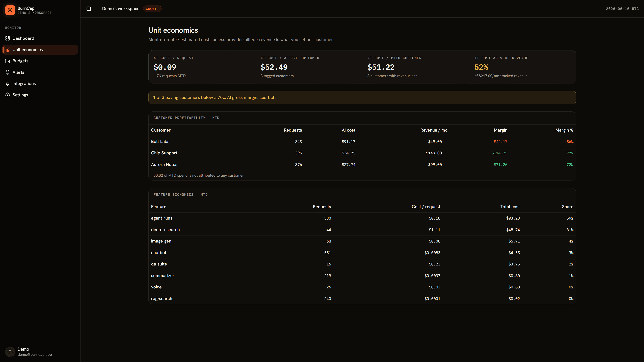Click the unattributed $3.82 spend note
The width and height of the screenshot is (644, 362).
coord(199,175)
